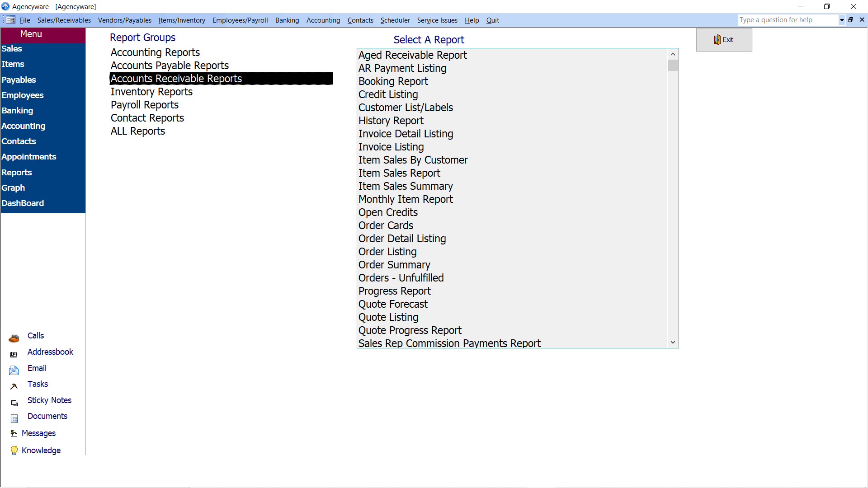Viewport: 868px width, 488px height.
Task: Click the Addressbook icon
Action: 14,355
